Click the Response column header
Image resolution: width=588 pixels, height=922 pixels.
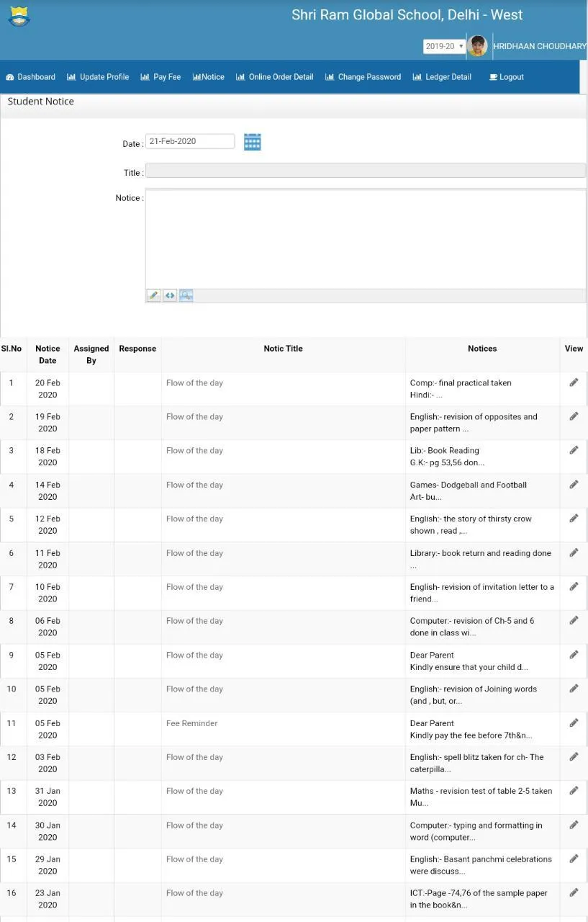137,349
